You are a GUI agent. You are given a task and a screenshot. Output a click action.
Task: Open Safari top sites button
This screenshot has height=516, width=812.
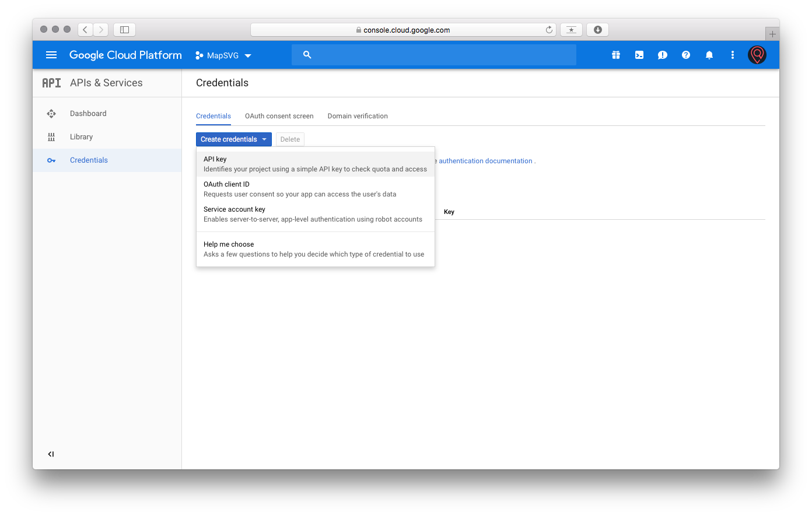point(571,30)
